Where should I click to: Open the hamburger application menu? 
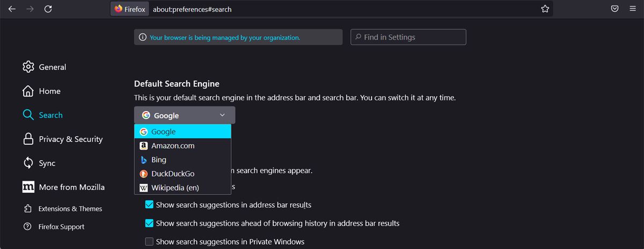coord(633,9)
